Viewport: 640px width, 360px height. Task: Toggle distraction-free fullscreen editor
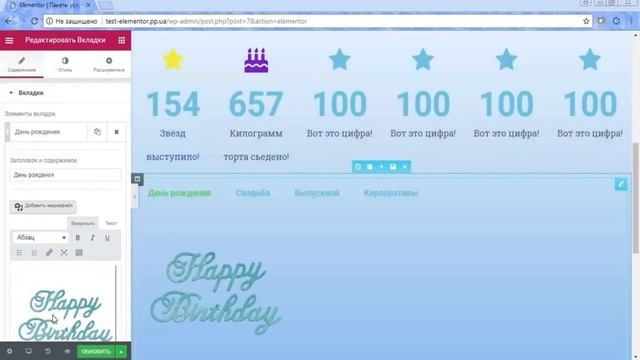[x=64, y=253]
